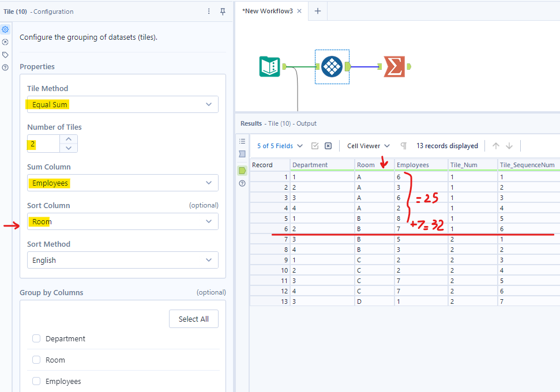Viewport: 560px width, 392px height.
Task: Select the Tile tool on canvas
Action: click(332, 67)
